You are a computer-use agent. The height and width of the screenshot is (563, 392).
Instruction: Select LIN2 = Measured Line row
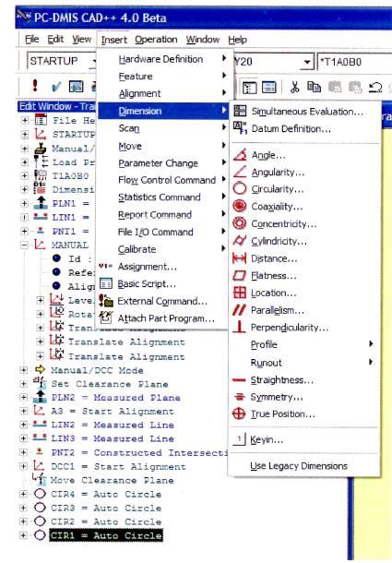tap(113, 425)
